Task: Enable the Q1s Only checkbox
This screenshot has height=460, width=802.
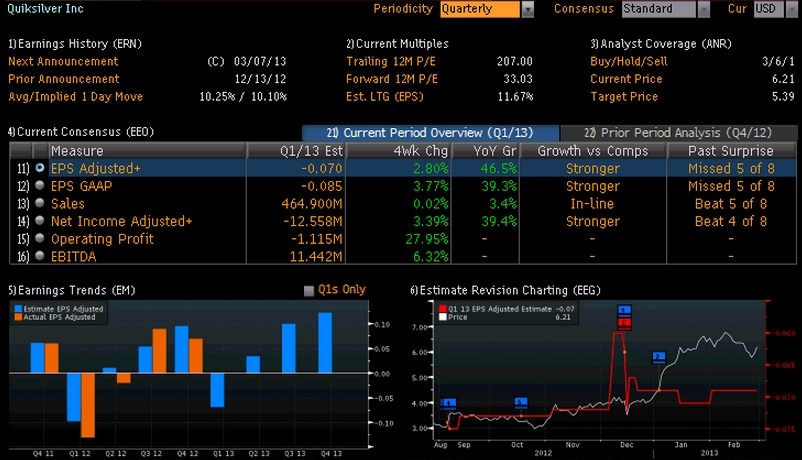Action: (308, 291)
